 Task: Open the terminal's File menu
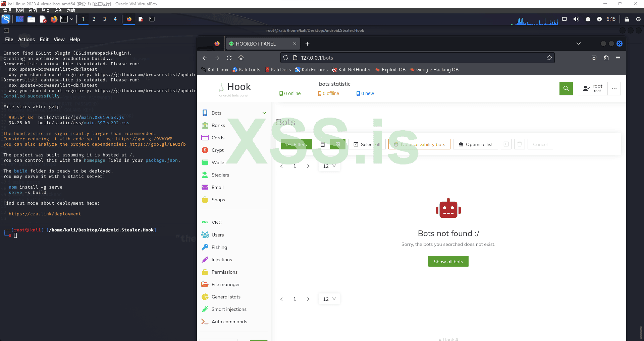9,40
